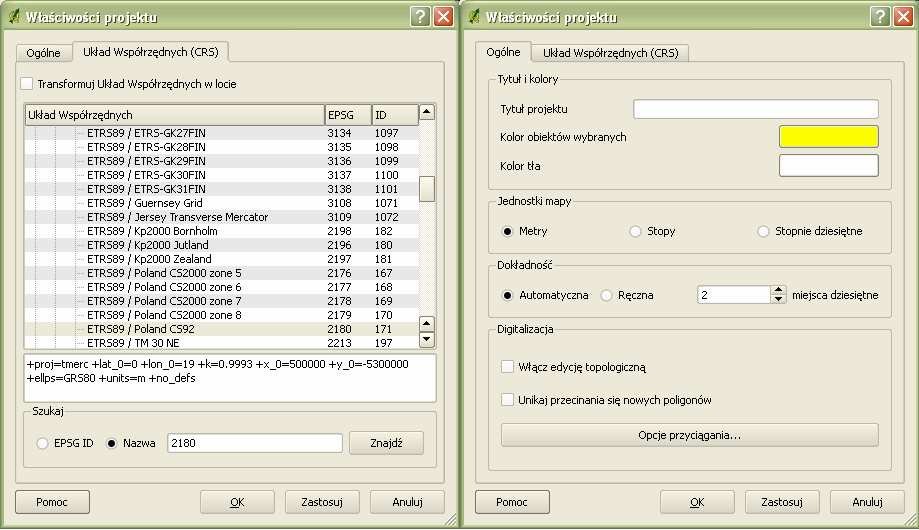Open Układ Współrzędnych (CRS) tab in left dialog
The height and width of the screenshot is (530, 919).
point(151,52)
